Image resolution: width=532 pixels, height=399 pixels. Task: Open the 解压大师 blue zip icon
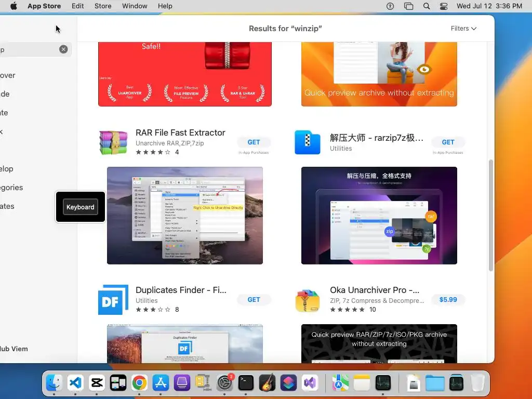tap(308, 142)
